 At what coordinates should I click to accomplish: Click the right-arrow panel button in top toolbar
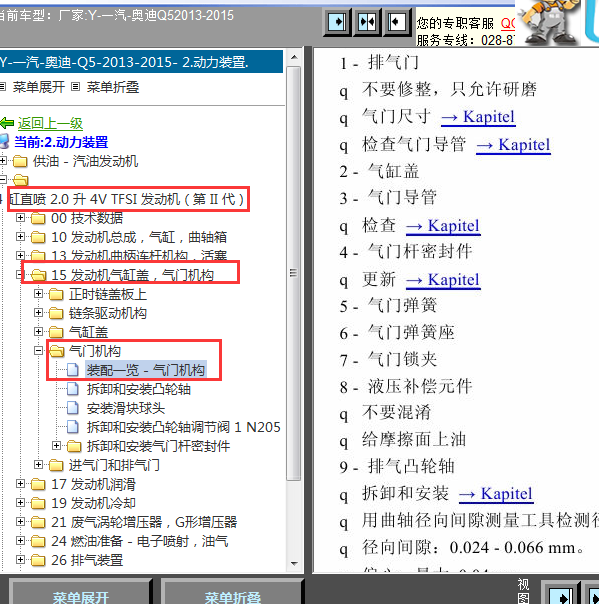tap(337, 22)
